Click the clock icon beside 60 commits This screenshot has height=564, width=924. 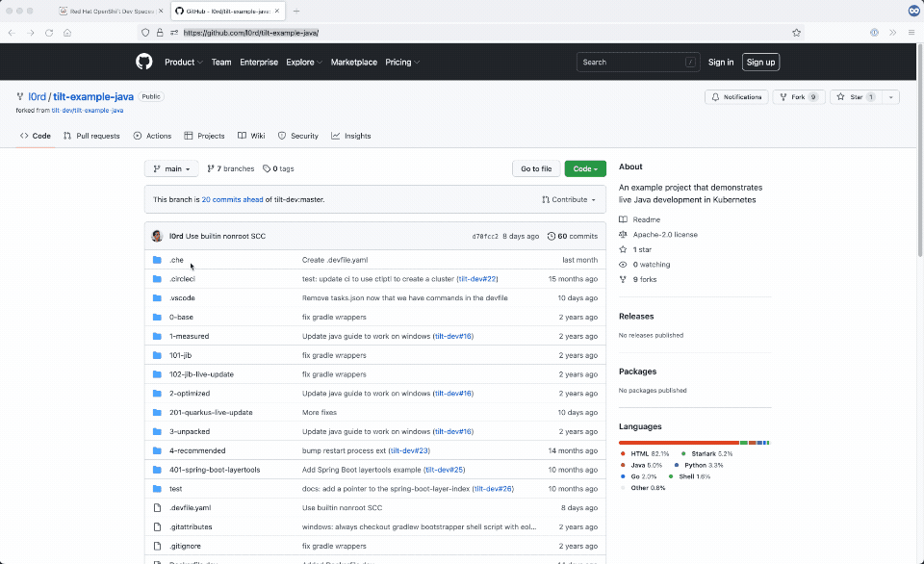pos(551,237)
